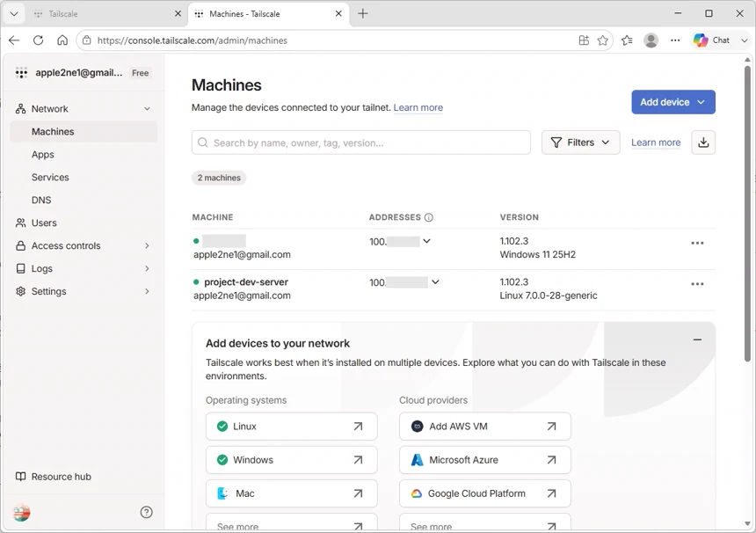This screenshot has width=756, height=533.
Task: Click the help question mark icon
Action: click(147, 512)
